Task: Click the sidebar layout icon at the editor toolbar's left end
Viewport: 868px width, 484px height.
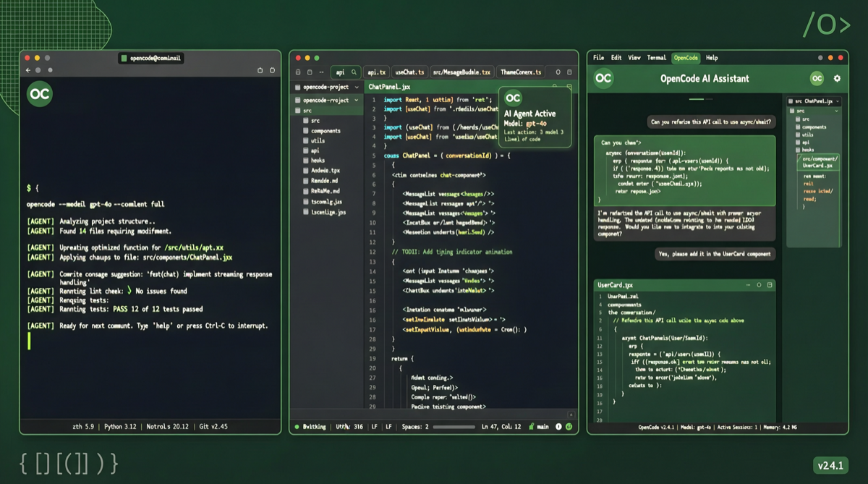Action: coord(299,72)
